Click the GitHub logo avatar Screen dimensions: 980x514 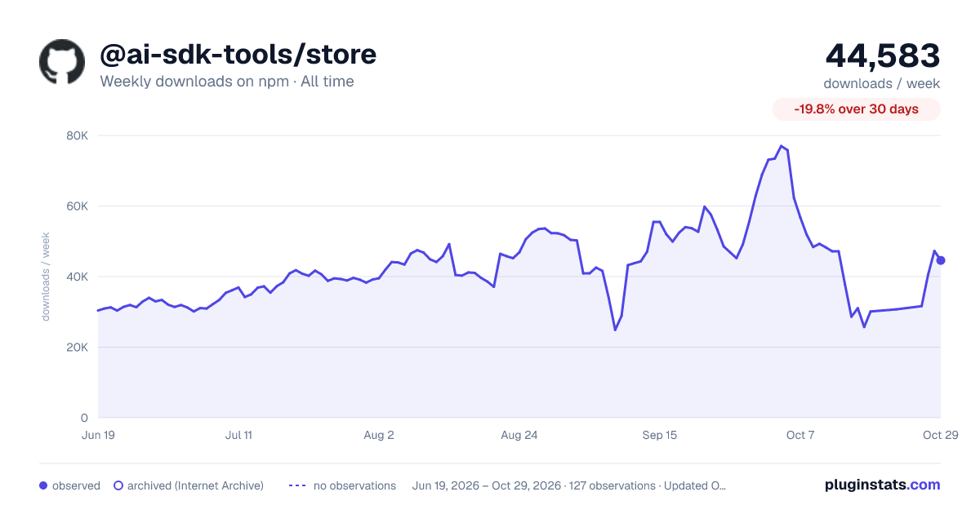[x=62, y=61]
